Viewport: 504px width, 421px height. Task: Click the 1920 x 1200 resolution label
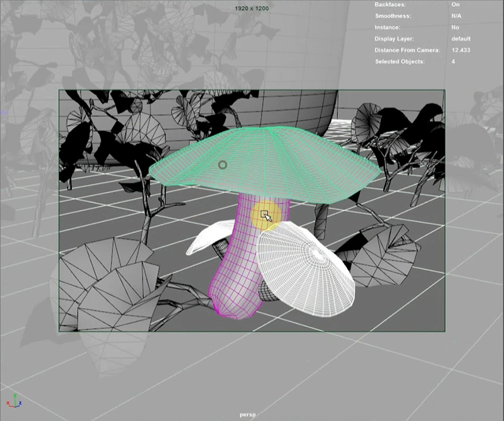tap(252, 8)
